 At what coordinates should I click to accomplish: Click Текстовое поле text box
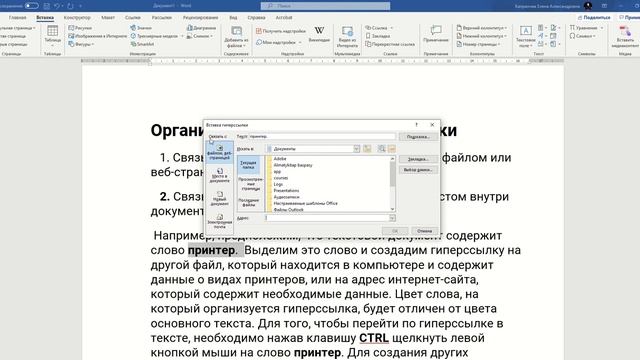(x=525, y=37)
